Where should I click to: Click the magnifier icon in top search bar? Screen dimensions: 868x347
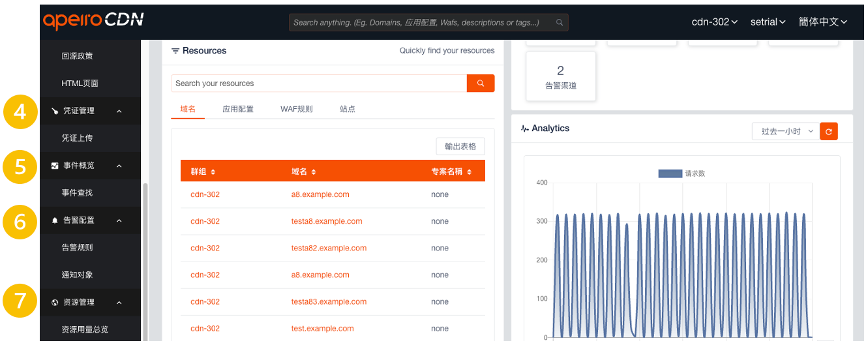pyautogui.click(x=560, y=23)
